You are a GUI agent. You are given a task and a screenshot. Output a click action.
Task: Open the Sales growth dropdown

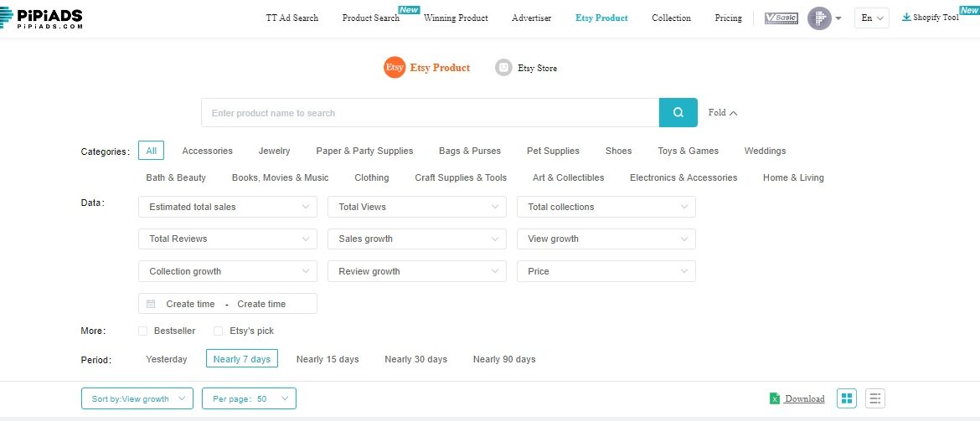[x=417, y=239]
